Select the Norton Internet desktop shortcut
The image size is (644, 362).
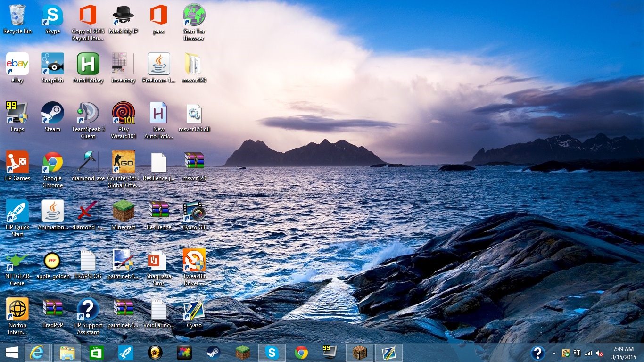coord(17,316)
